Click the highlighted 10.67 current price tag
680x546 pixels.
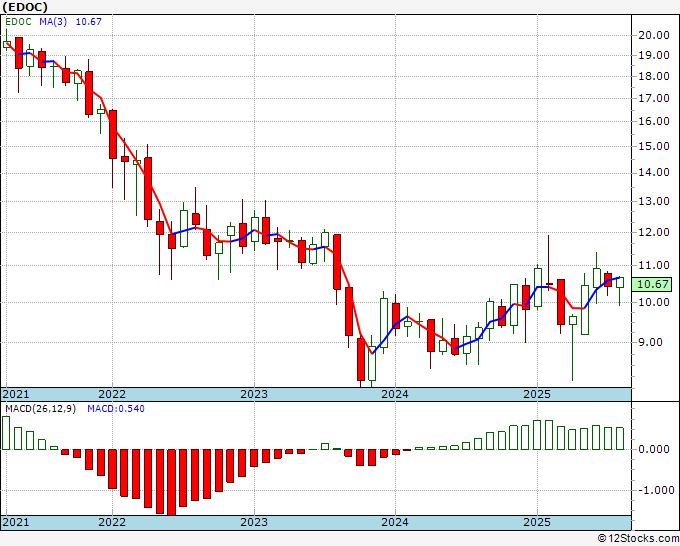click(654, 284)
